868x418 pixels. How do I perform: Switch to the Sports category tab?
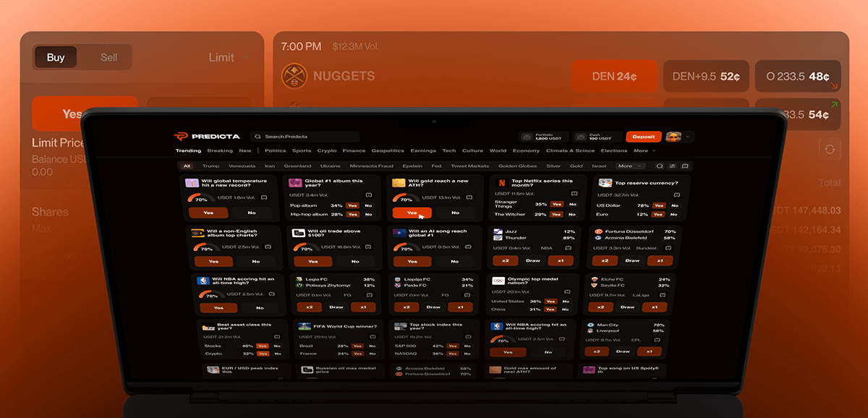302,151
